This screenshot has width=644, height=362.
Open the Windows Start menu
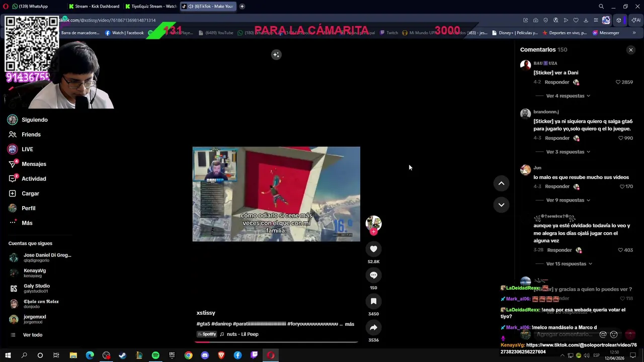pyautogui.click(x=8, y=355)
